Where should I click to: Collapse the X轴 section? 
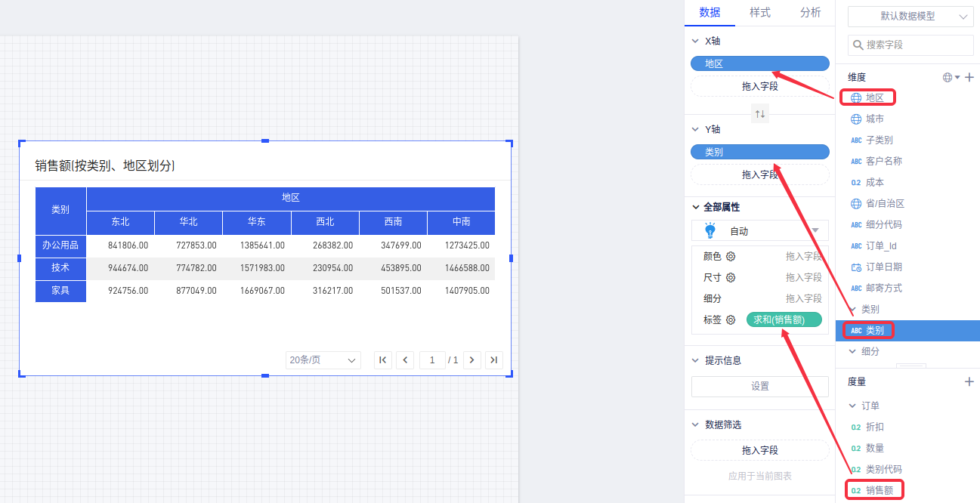coord(696,42)
